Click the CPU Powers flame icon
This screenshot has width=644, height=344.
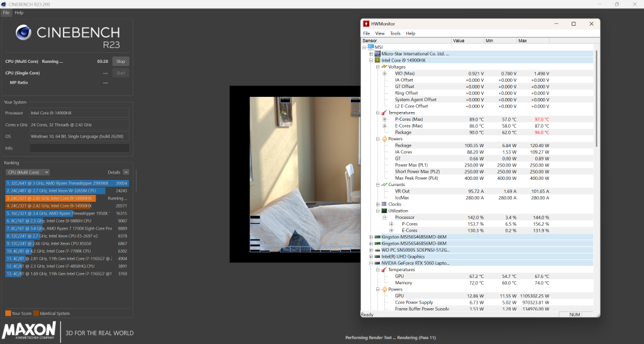pyautogui.click(x=384, y=139)
